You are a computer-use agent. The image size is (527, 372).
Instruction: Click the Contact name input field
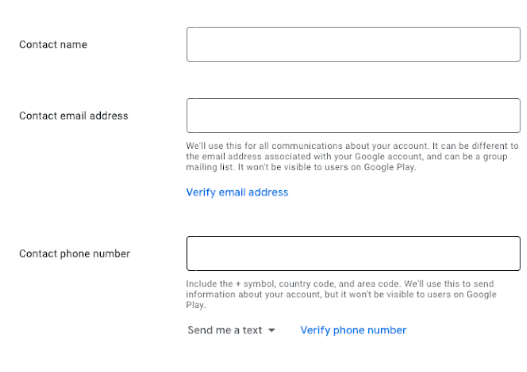[353, 44]
